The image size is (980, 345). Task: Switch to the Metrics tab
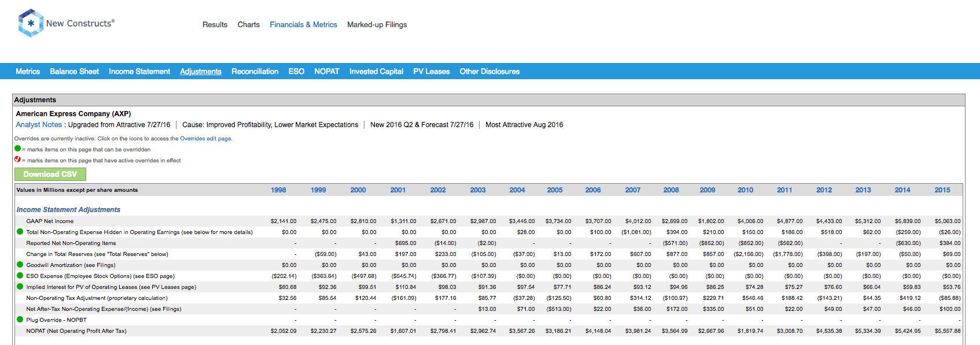(x=28, y=71)
